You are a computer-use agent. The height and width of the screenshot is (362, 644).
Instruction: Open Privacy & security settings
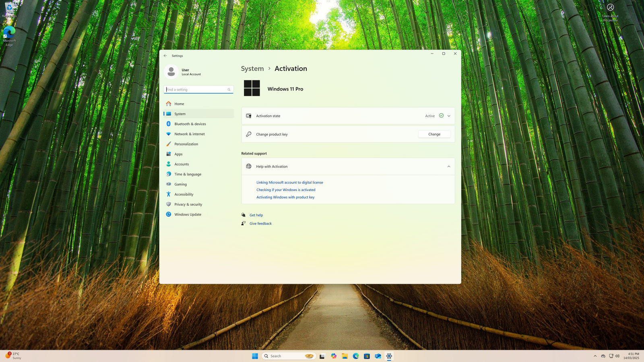[x=188, y=204]
